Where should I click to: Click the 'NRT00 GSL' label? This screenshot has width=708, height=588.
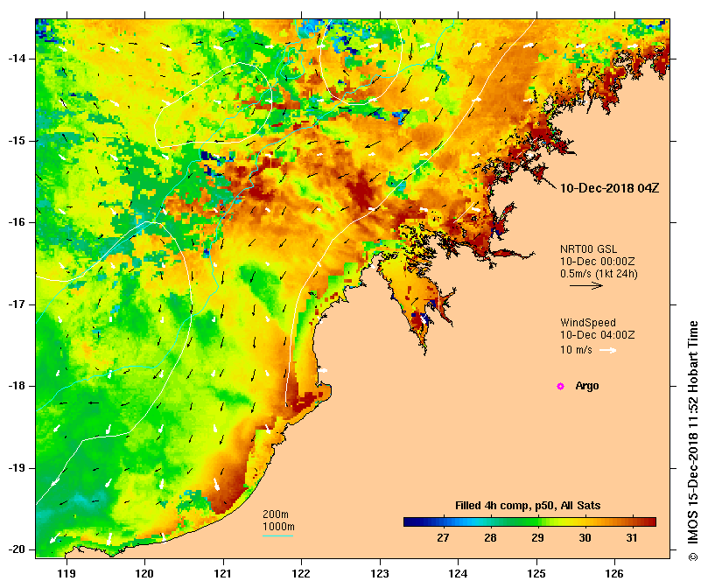pos(588,249)
